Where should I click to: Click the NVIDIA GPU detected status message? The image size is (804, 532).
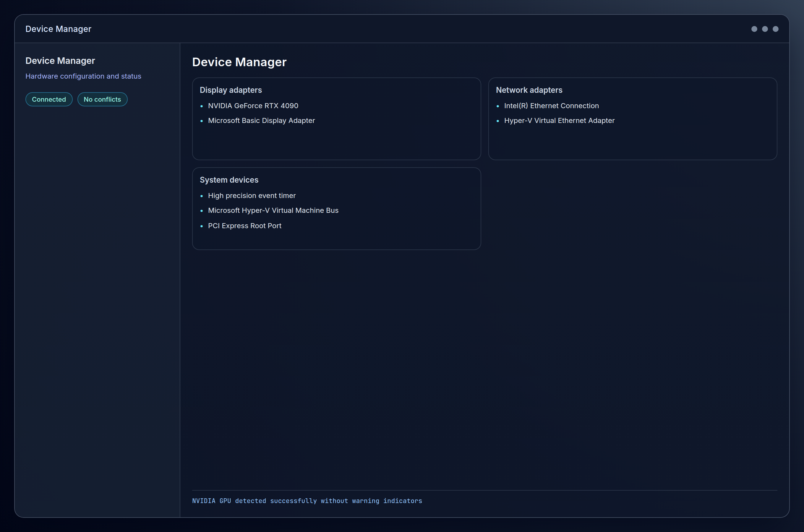(307, 501)
